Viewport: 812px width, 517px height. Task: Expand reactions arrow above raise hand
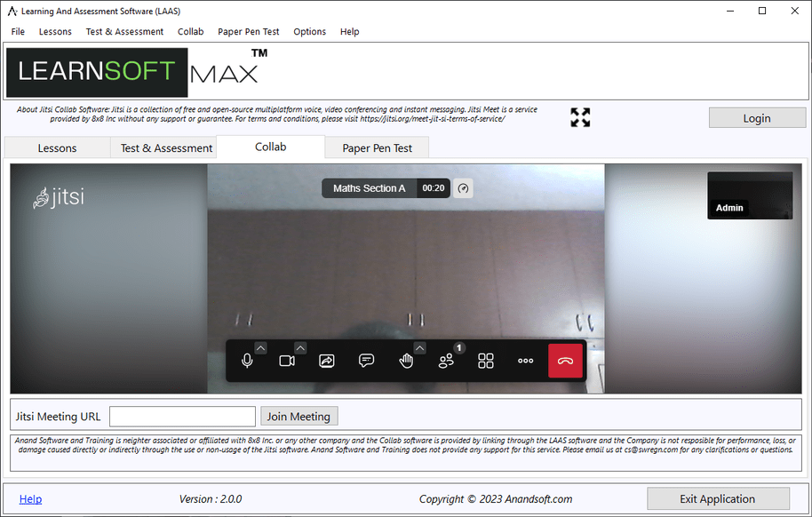pyautogui.click(x=419, y=348)
